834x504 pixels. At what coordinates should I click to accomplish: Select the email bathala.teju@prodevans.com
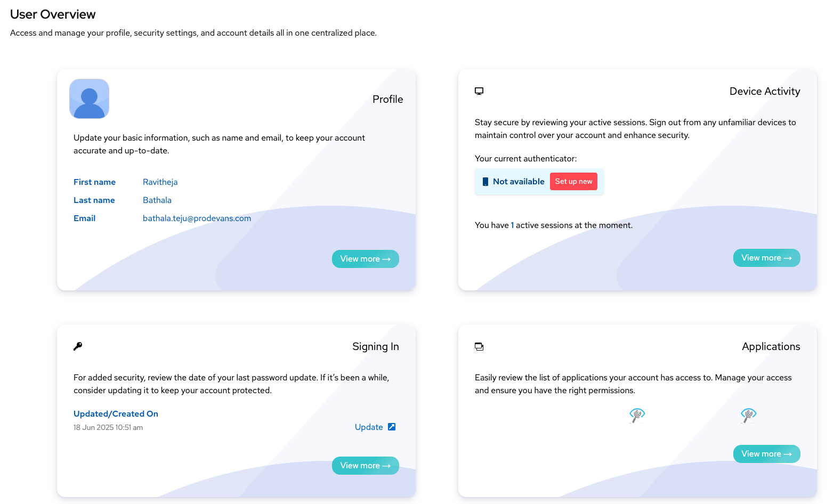197,218
